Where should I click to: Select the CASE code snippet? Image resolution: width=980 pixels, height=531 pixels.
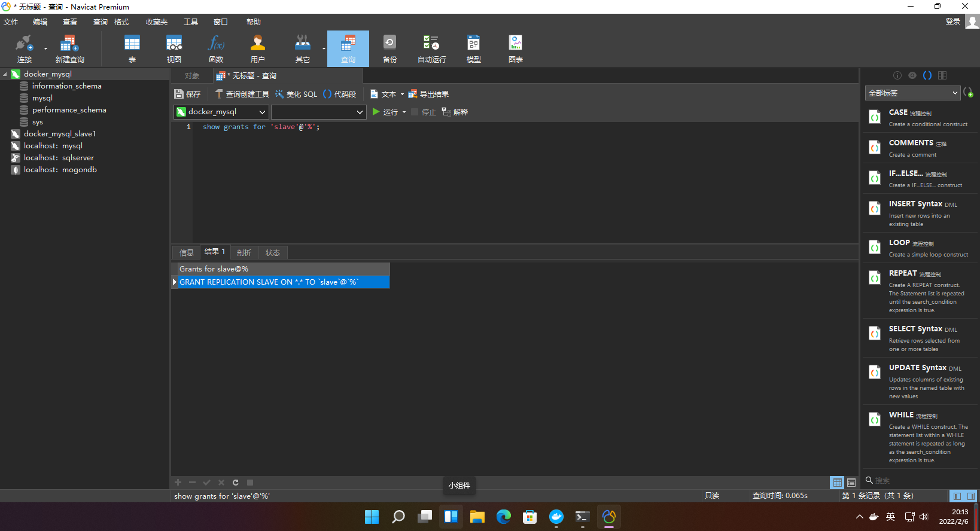tap(920, 118)
